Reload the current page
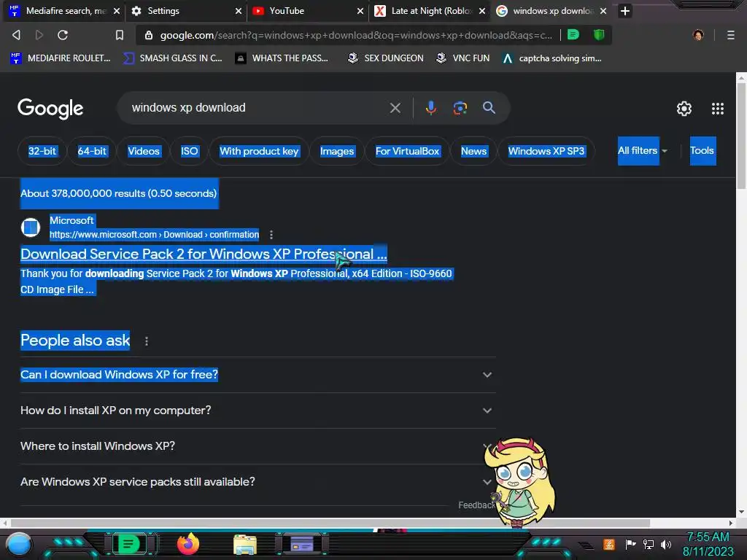The width and height of the screenshot is (747, 560). click(x=63, y=35)
